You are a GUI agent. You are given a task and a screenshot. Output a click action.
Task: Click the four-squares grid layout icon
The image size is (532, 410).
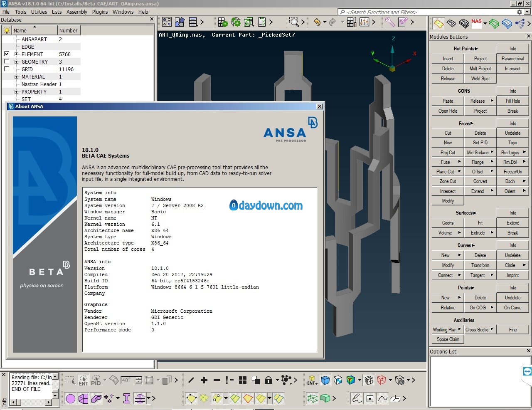point(243,380)
